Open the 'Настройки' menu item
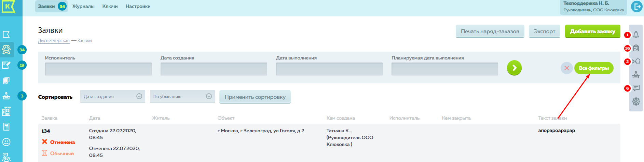 click(138, 6)
